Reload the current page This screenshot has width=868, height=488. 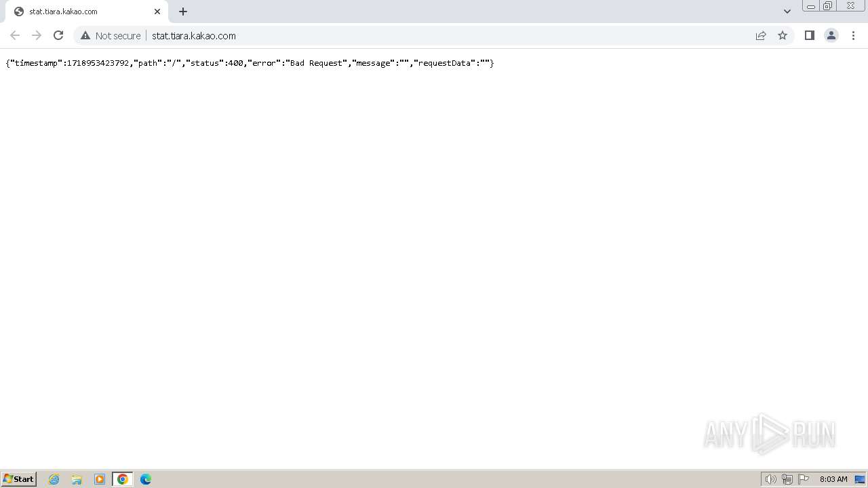[x=58, y=35]
